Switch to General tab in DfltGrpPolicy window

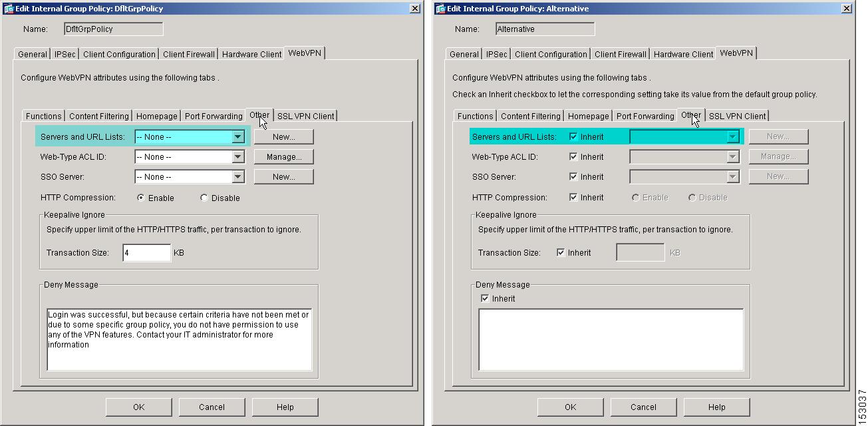pyautogui.click(x=32, y=54)
